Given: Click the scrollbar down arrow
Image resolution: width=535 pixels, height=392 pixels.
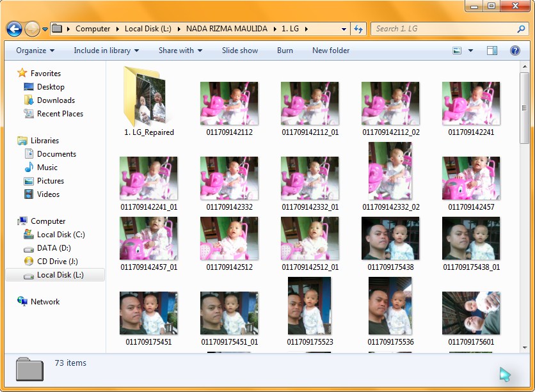Looking at the screenshot, I should click(524, 348).
